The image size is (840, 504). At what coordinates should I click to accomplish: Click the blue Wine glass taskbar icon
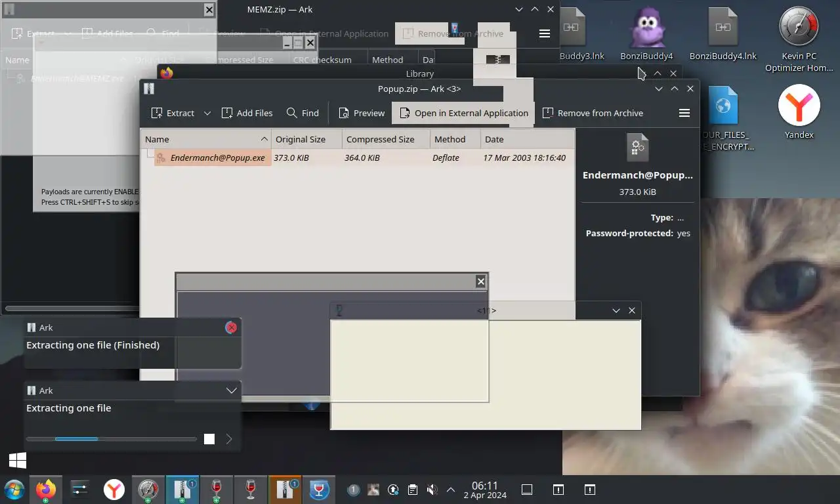tap(319, 490)
